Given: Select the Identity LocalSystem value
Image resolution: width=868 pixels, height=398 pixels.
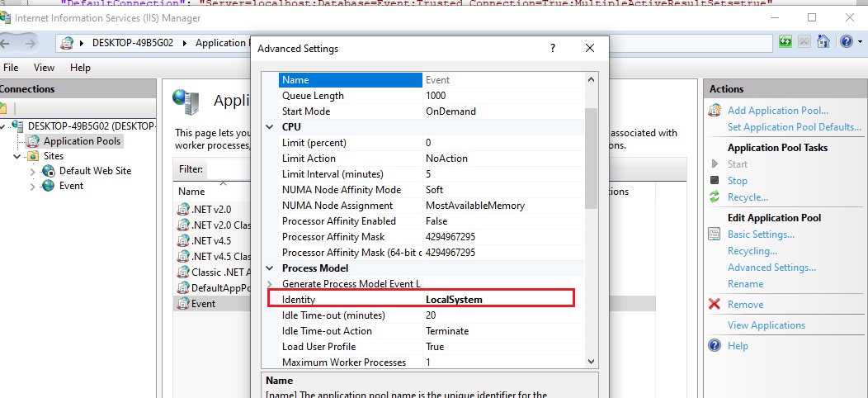Looking at the screenshot, I should pos(454,300).
